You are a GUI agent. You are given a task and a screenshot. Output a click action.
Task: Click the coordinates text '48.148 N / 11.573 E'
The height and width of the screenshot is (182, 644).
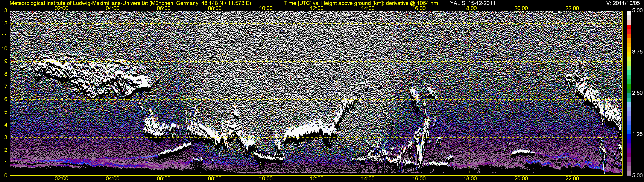click(226, 3)
